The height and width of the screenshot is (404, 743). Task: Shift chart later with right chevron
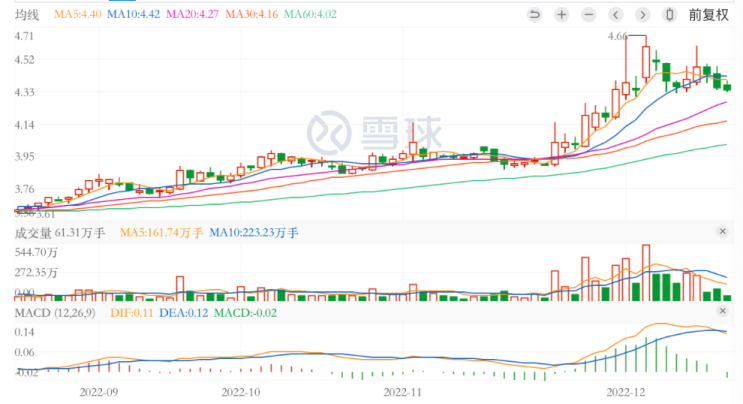point(642,15)
